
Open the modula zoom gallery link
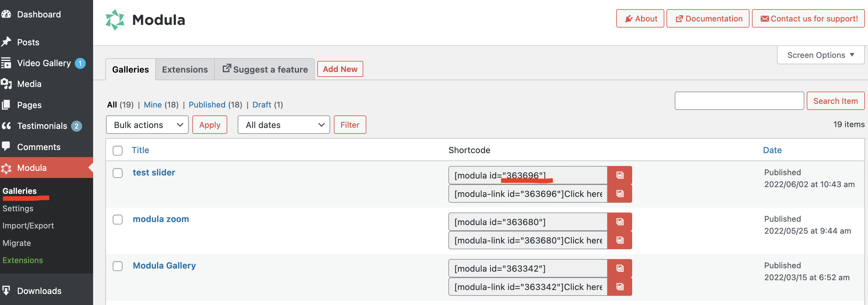click(x=161, y=219)
